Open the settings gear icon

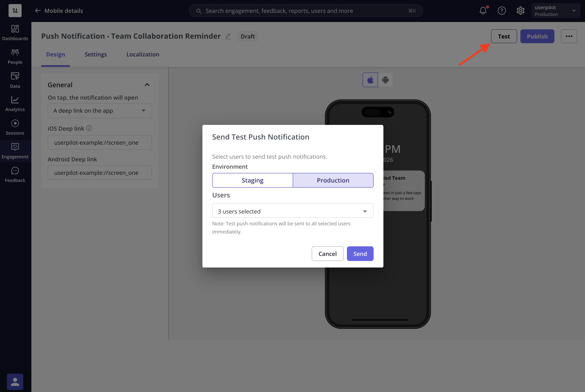520,11
